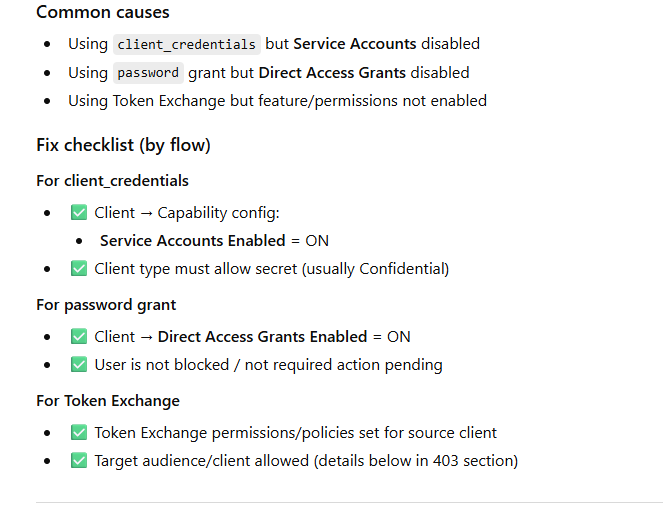Click the checkmark beside User is not blocked

click(x=79, y=365)
